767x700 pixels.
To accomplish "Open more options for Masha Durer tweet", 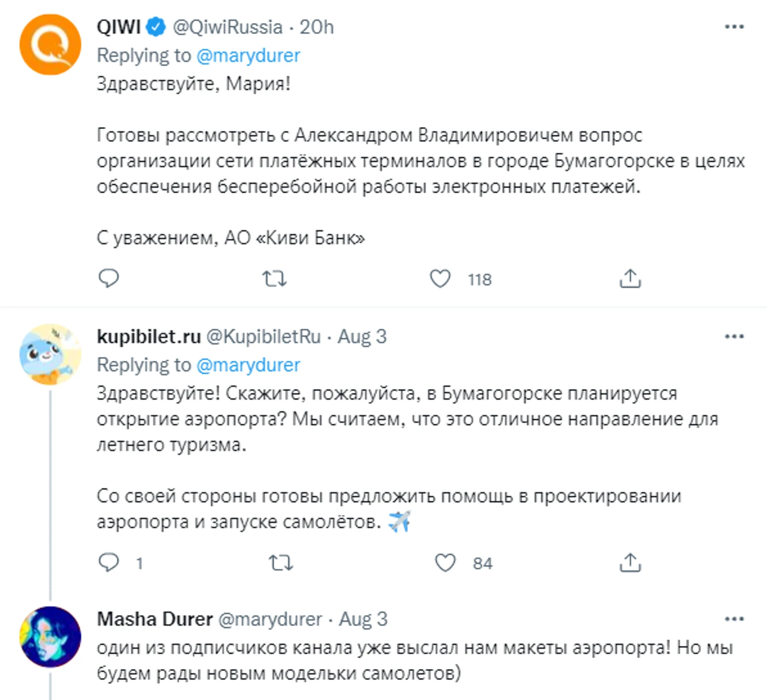I will pyautogui.click(x=734, y=619).
